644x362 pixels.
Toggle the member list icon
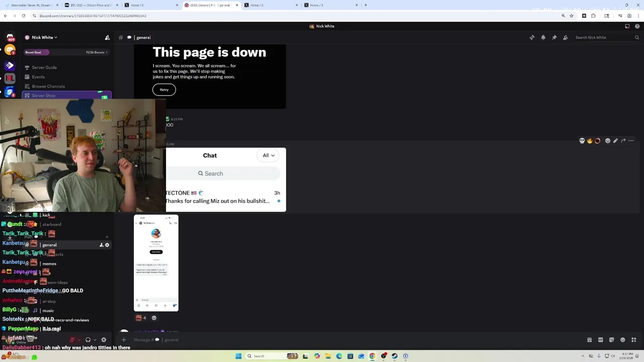566,37
